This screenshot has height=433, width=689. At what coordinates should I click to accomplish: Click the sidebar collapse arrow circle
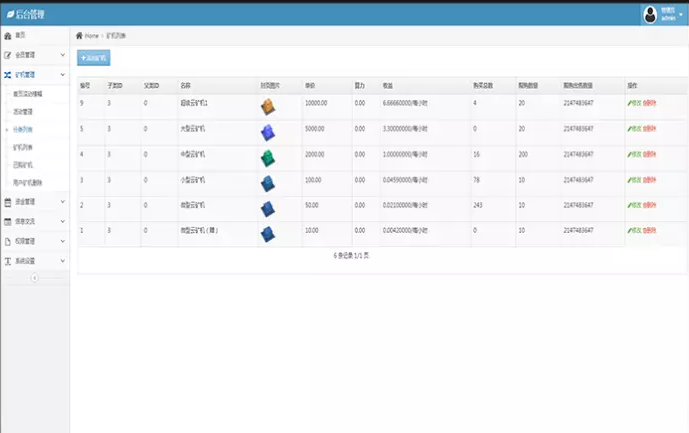pyautogui.click(x=35, y=278)
